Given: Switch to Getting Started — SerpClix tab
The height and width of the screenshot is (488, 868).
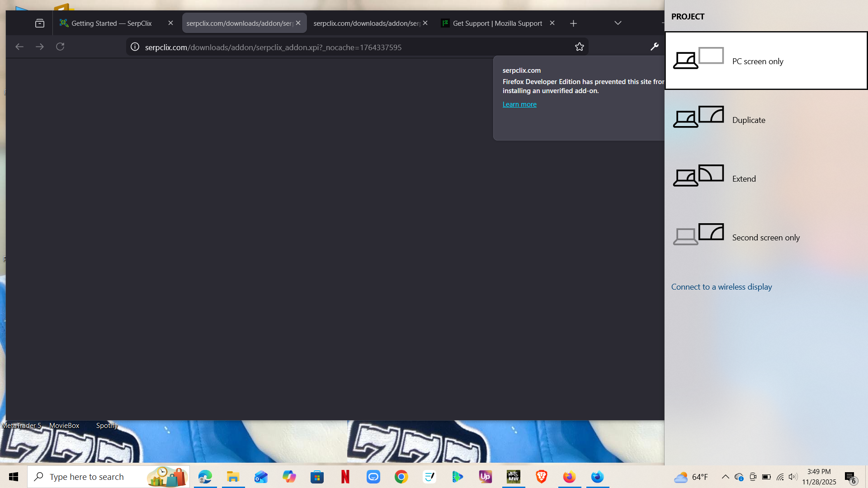Looking at the screenshot, I should pos(111,23).
